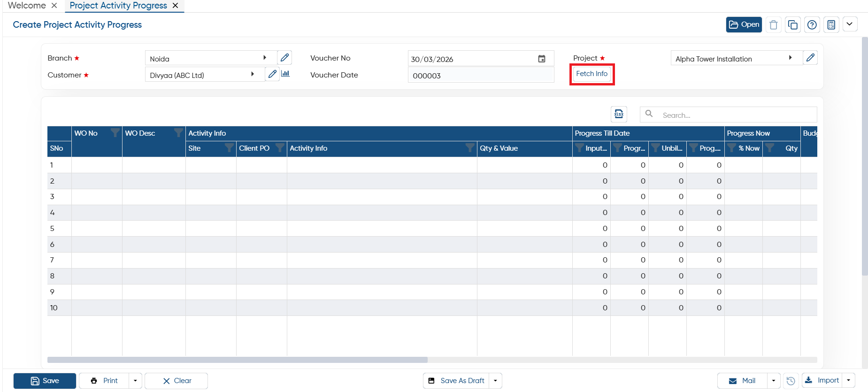868x392 pixels.
Task: Open calendar picker in date field
Action: point(542,59)
